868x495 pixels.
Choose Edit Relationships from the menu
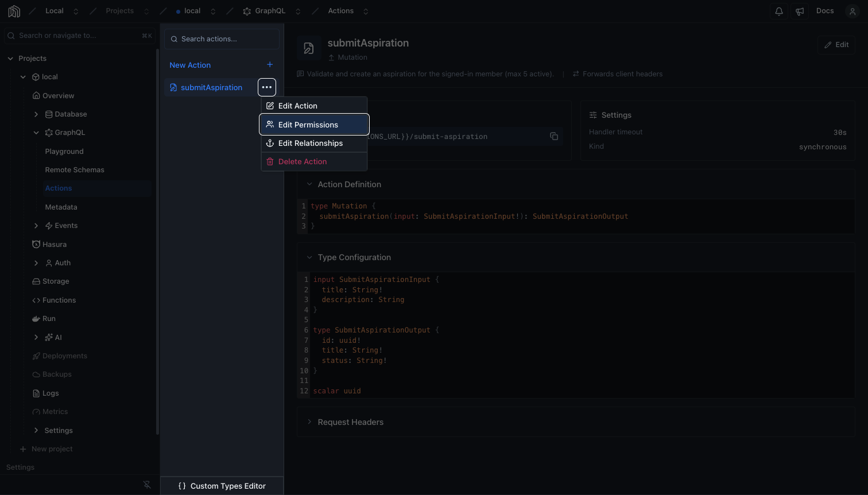[314, 143]
